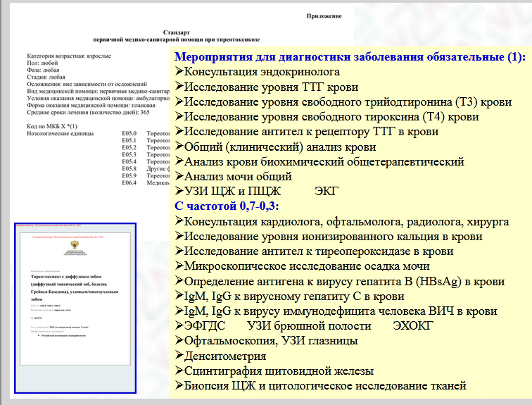Click 'Нозологические единицы' label
The image size is (532, 405).
[60, 133]
